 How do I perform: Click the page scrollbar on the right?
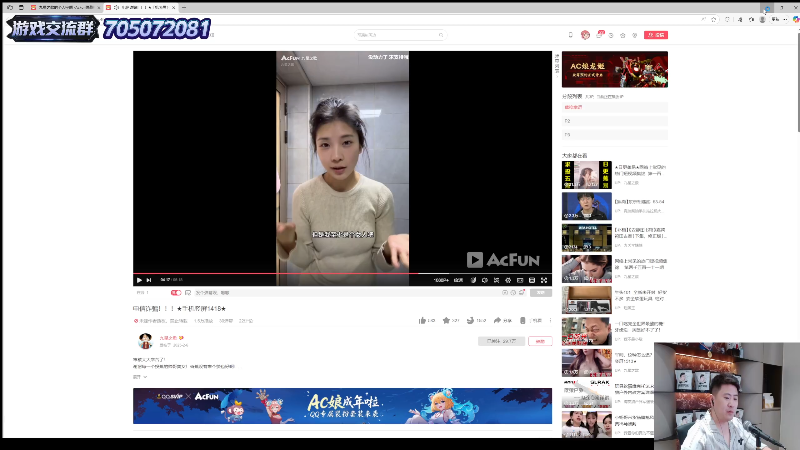798,82
